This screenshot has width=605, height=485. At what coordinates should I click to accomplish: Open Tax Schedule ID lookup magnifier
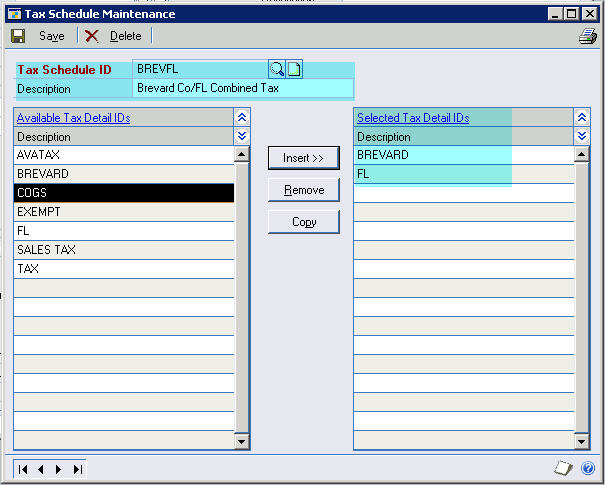[277, 69]
